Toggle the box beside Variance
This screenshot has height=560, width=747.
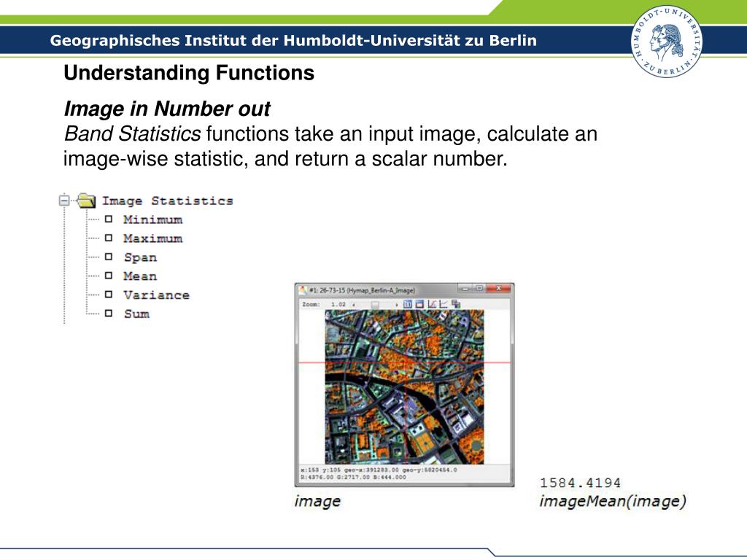(x=108, y=295)
